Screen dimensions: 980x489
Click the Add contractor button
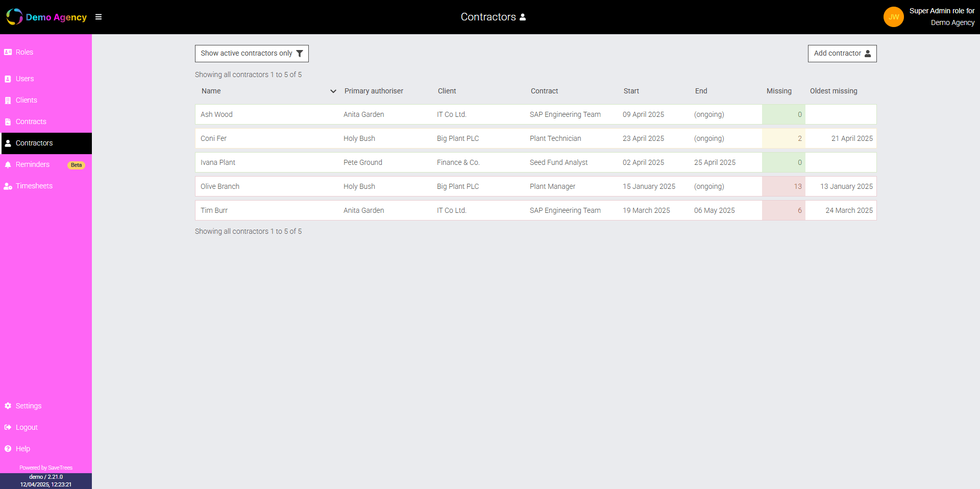click(842, 54)
